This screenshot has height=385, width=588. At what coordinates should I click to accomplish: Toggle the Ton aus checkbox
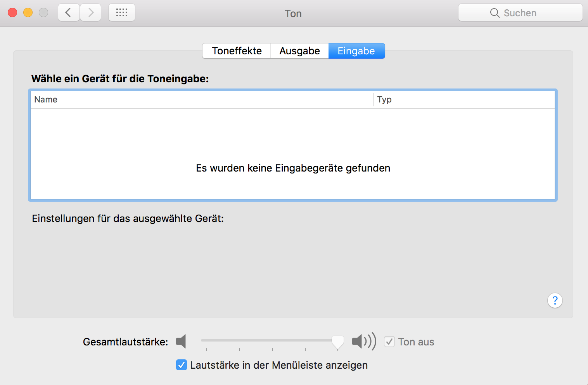click(x=389, y=342)
